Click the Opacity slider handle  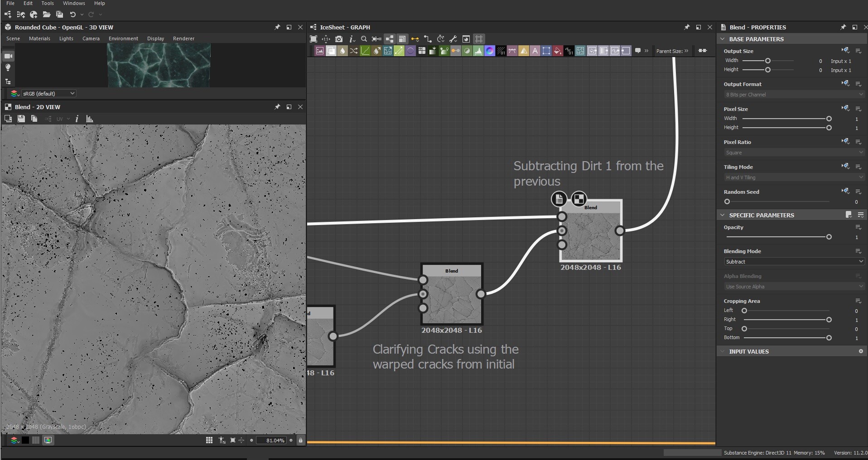tap(829, 237)
